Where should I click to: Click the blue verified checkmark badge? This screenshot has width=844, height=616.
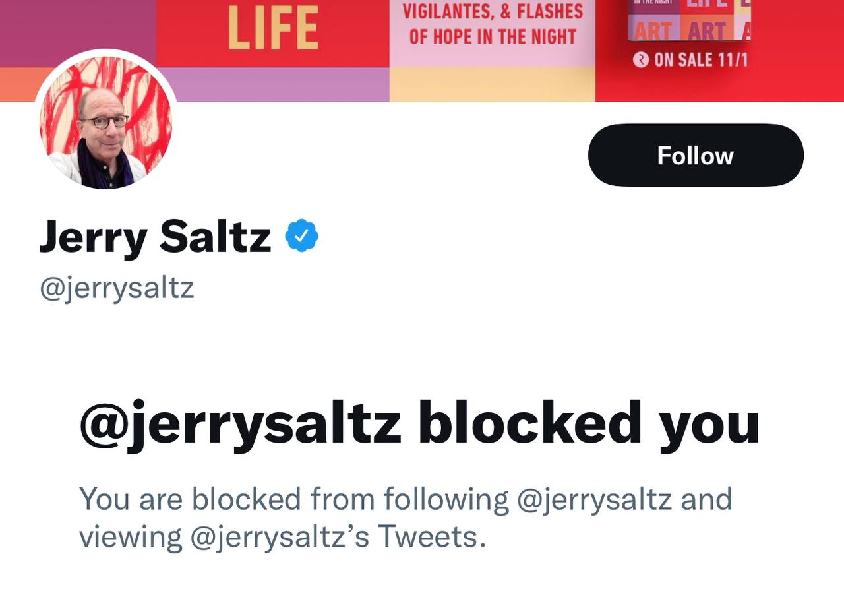[x=301, y=236]
